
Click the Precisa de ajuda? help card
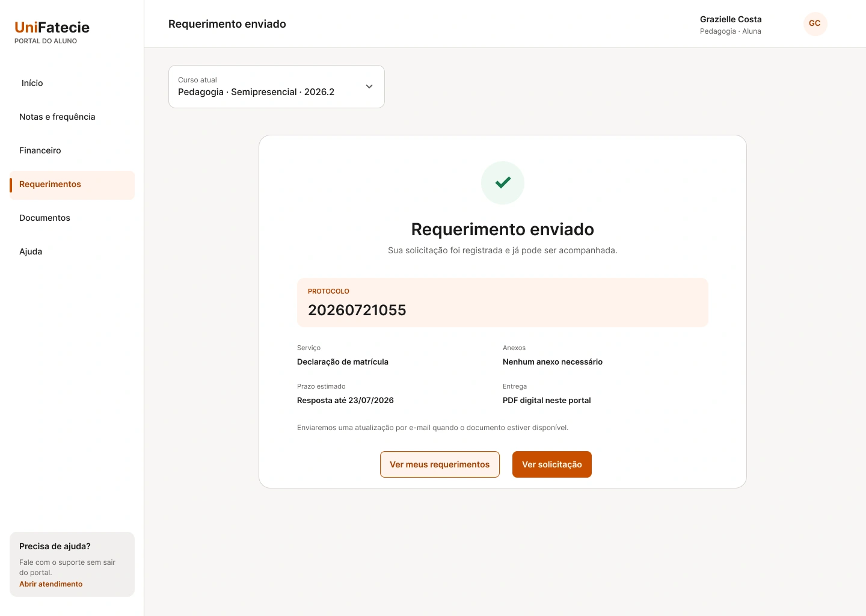72,564
